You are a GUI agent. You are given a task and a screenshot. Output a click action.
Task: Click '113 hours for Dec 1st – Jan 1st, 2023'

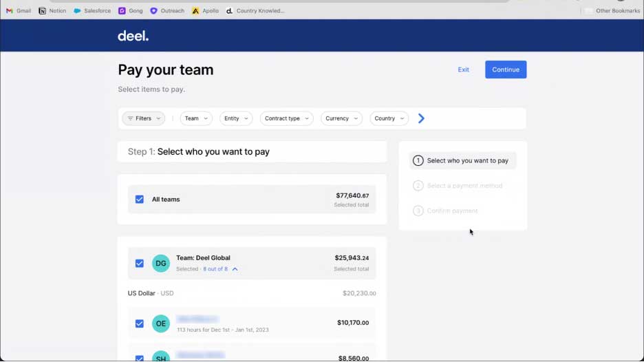(223, 330)
